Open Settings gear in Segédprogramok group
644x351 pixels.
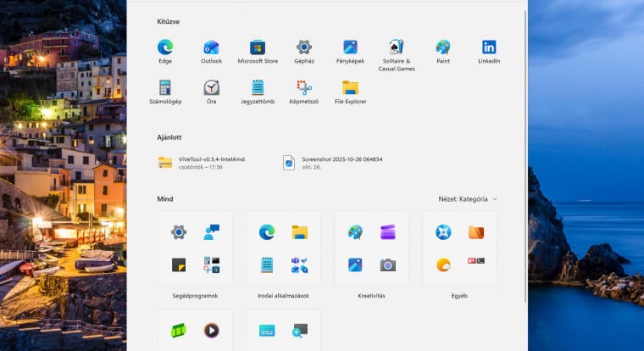[x=179, y=232]
